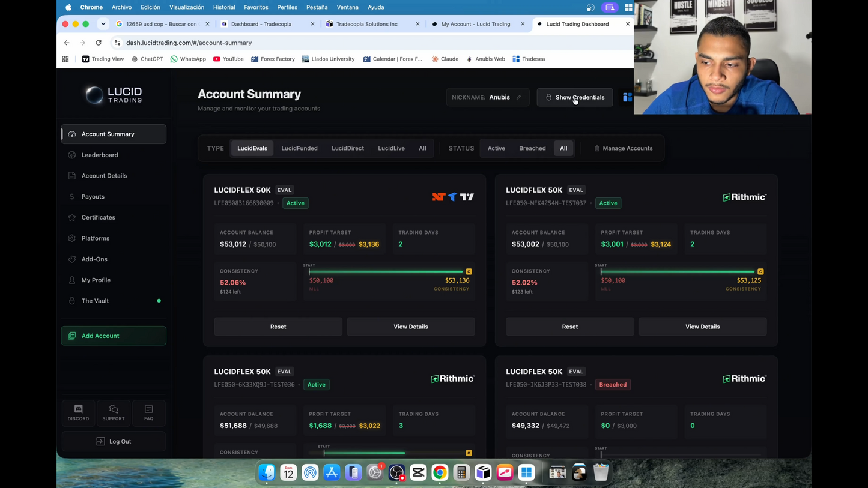Filter accounts by Breached status
Screen dimensions: 868x488
[x=532, y=148]
